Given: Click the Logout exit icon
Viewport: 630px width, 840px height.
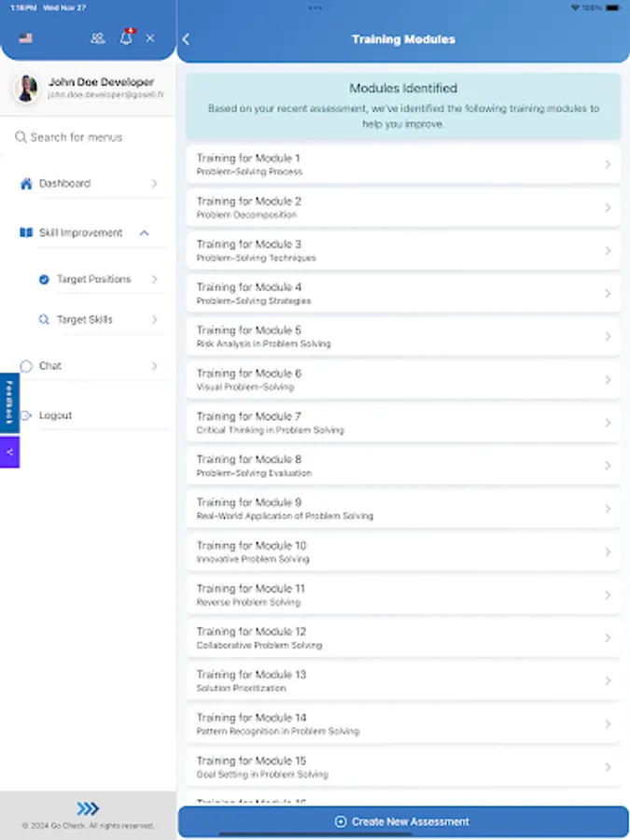Looking at the screenshot, I should click(x=28, y=414).
